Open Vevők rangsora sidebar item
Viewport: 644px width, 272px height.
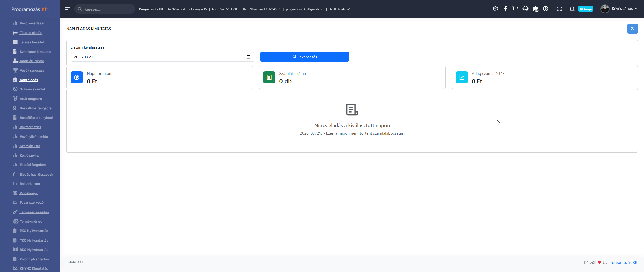32,71
